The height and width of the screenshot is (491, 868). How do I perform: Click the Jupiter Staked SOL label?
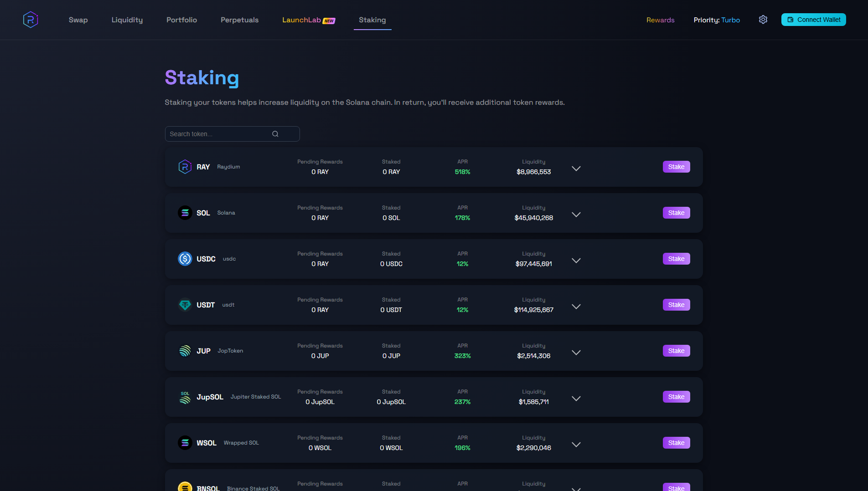256,397
